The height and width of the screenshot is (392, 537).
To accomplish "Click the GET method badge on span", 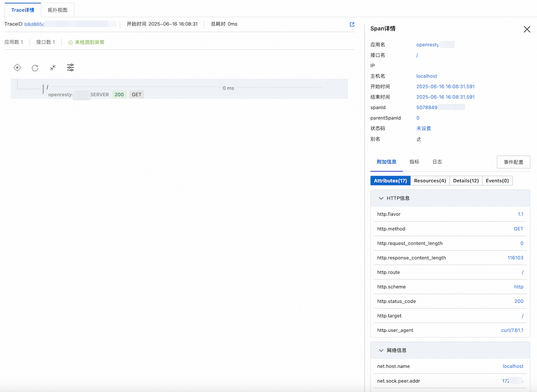I will (x=137, y=95).
